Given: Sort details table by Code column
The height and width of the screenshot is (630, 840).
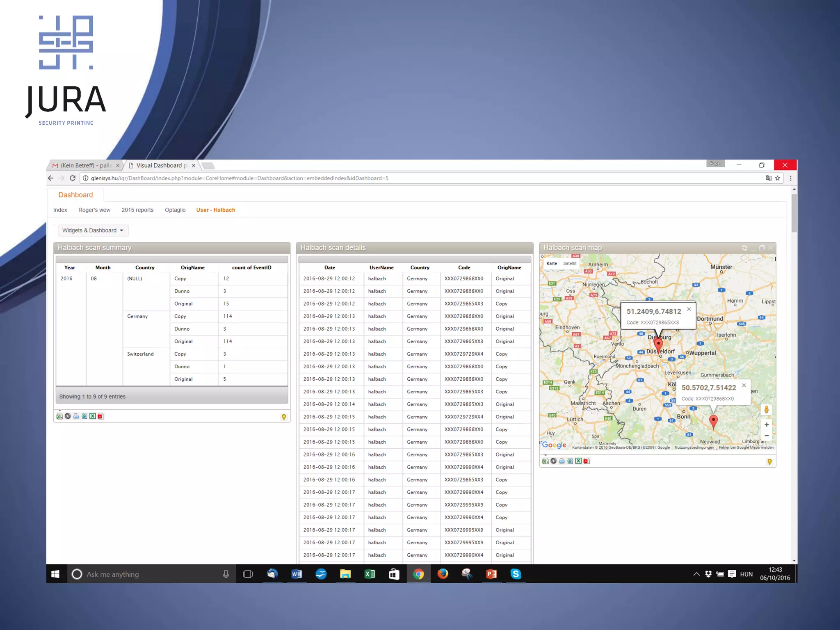Looking at the screenshot, I should [x=464, y=267].
